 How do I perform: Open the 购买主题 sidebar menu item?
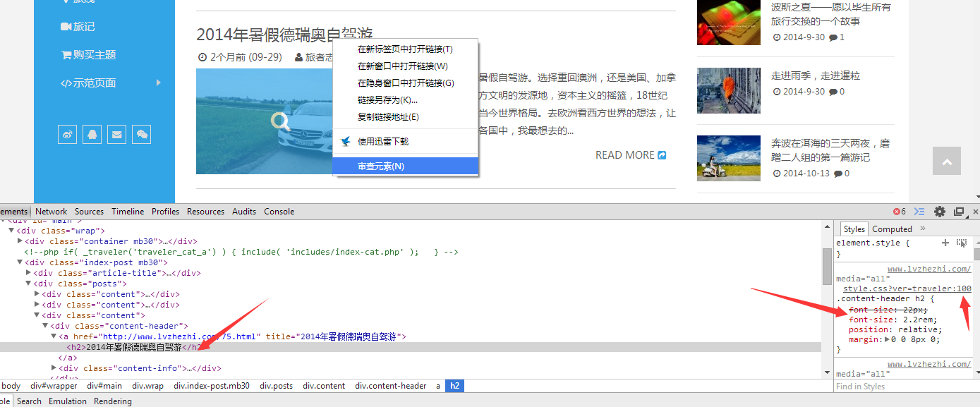(x=88, y=55)
